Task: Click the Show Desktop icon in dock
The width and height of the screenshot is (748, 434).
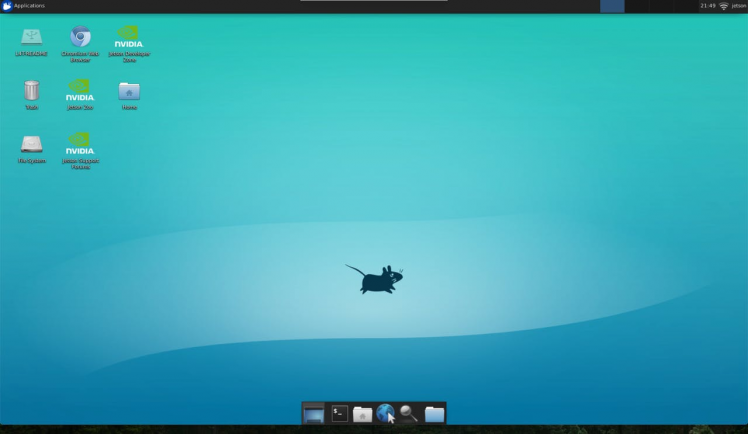Action: (313, 413)
